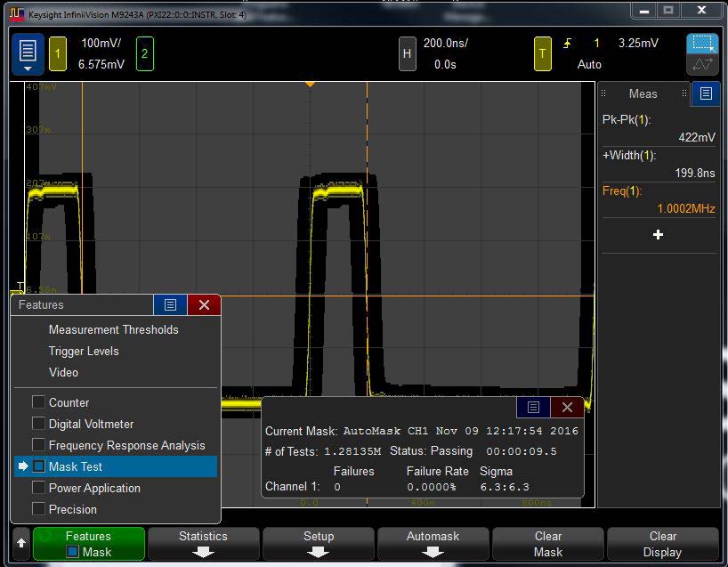Select Measurement Thresholds in Features list
Screen dimensions: 728x567
click(113, 329)
